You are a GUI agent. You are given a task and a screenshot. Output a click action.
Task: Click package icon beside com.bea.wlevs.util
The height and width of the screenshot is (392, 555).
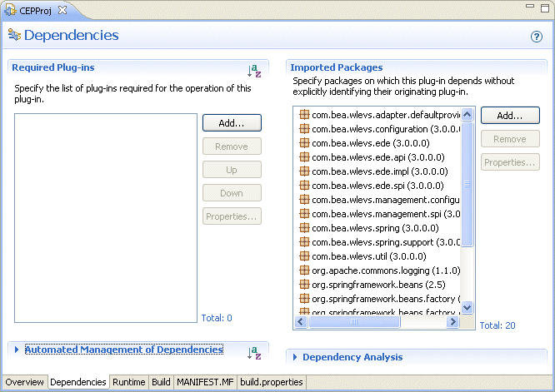[x=304, y=256]
